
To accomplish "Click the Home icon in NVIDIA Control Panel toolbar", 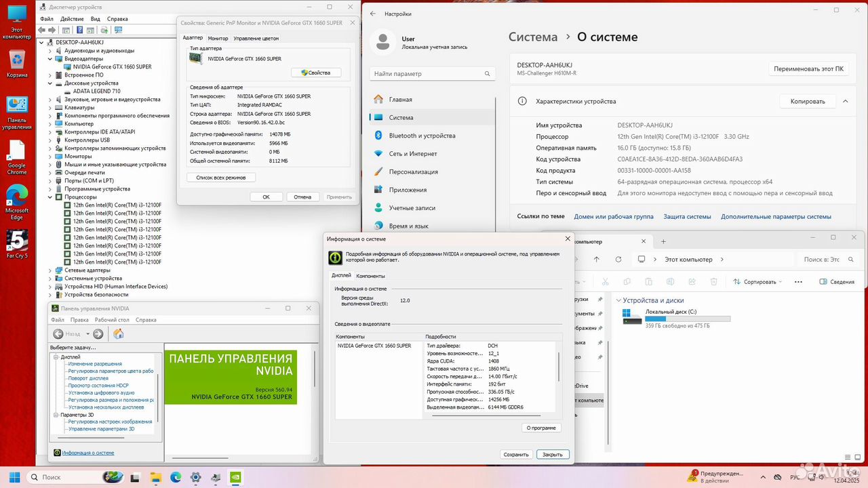I will click(119, 333).
